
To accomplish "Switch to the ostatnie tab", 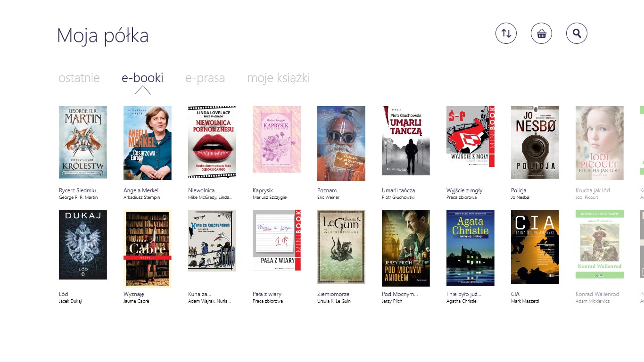I will point(79,78).
